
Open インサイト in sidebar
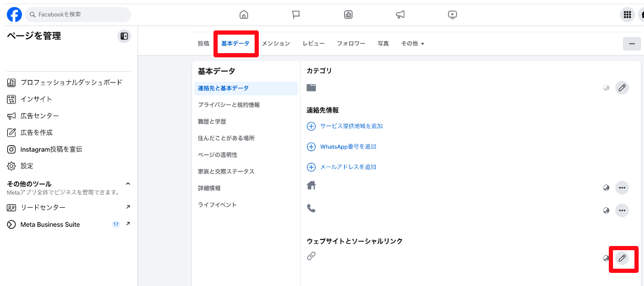(x=69, y=99)
